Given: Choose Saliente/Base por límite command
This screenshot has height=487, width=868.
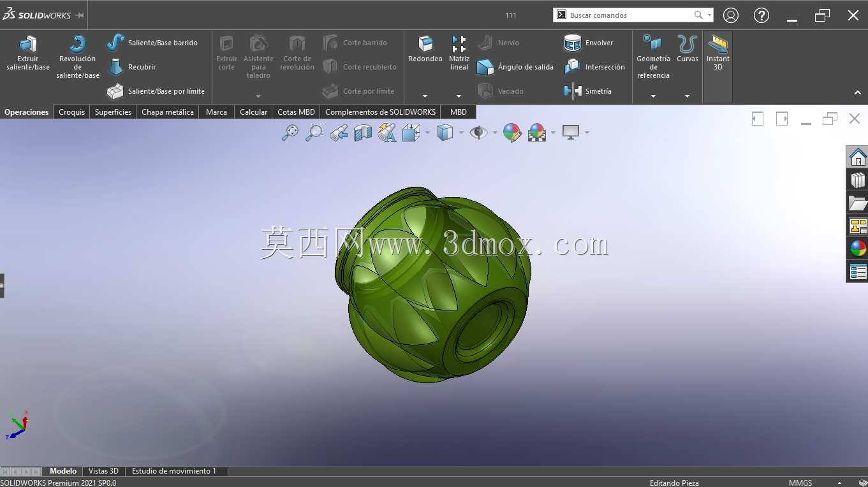Looking at the screenshot, I should (x=156, y=91).
